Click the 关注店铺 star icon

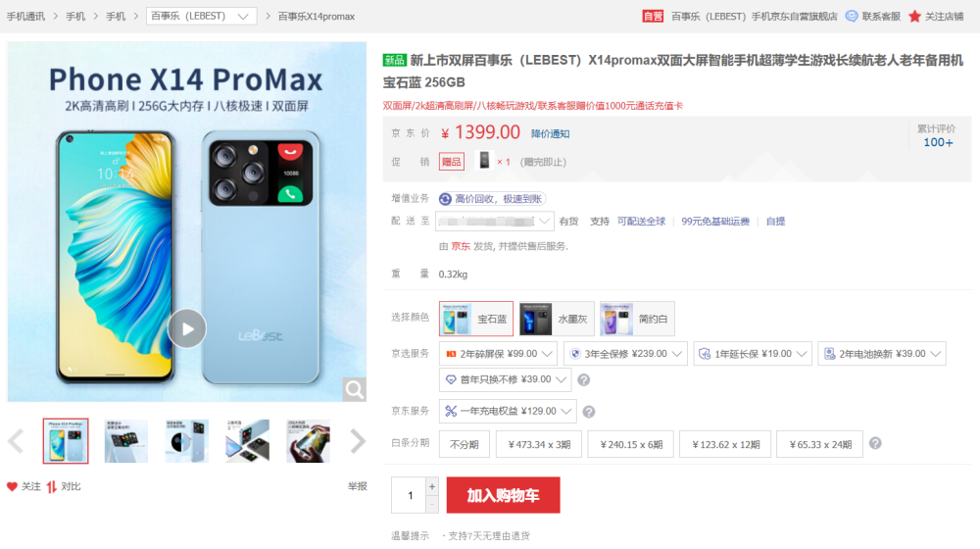click(914, 17)
